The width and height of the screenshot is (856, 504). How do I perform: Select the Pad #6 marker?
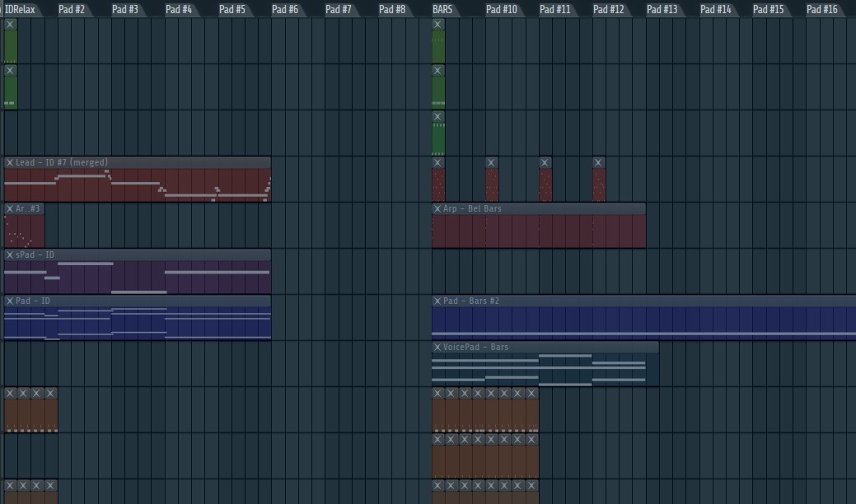click(x=285, y=9)
